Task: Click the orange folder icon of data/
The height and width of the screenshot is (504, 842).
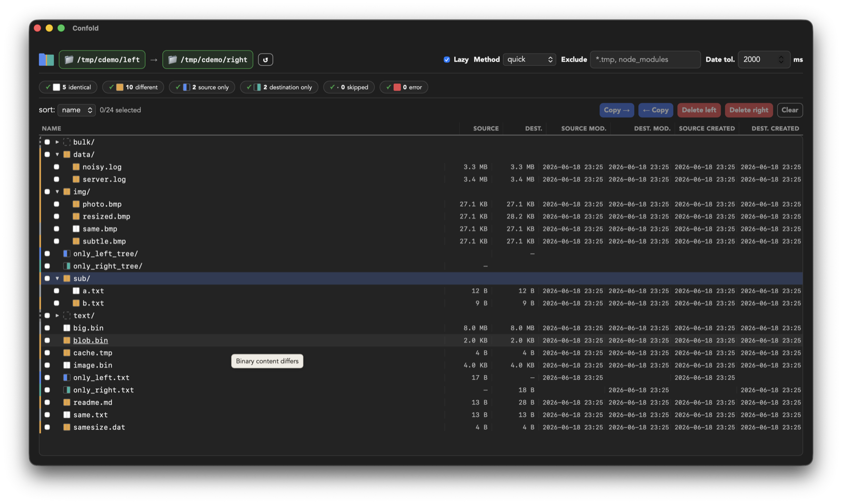Action: [x=67, y=155]
